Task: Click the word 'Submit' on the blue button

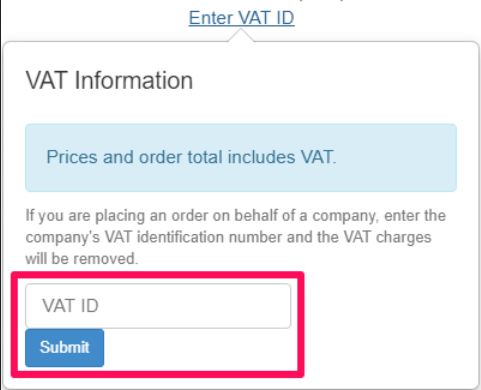Action: (65, 347)
